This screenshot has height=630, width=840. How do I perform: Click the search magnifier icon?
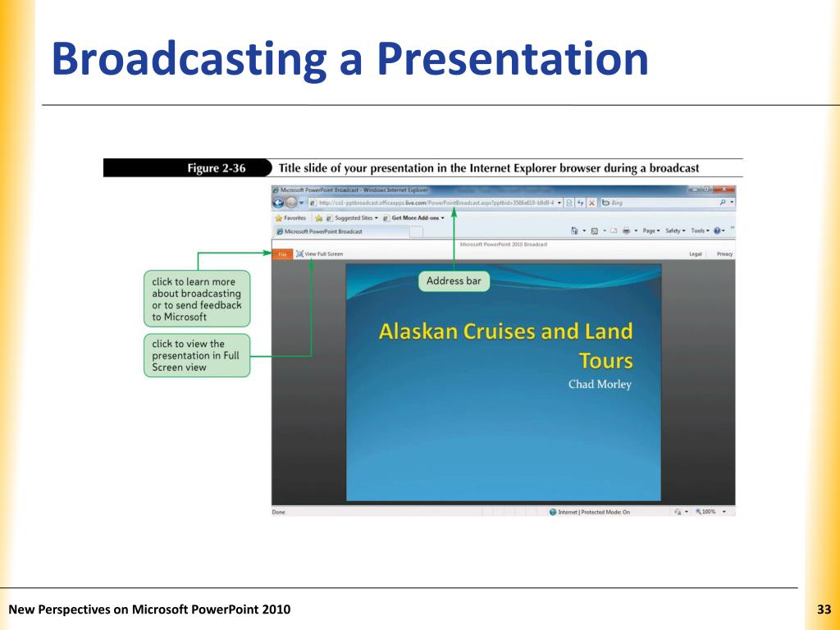tap(723, 203)
